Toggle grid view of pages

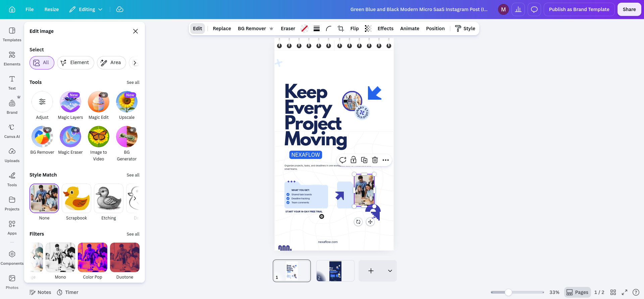[x=613, y=292]
